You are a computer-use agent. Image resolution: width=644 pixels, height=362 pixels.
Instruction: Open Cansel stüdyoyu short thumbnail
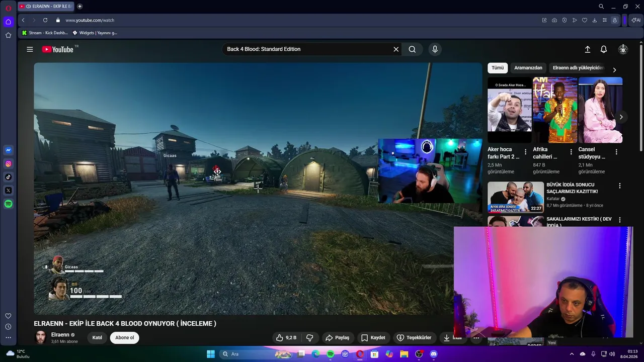(600, 110)
